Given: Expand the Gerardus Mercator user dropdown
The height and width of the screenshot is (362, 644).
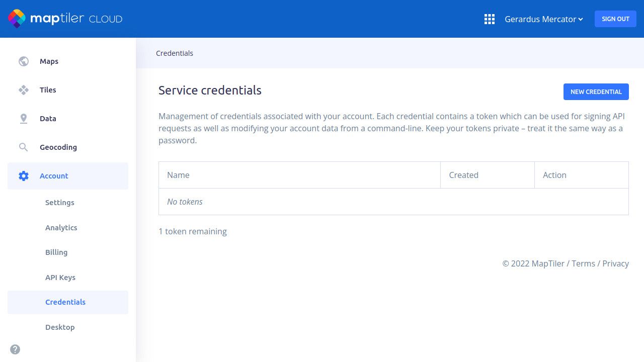Looking at the screenshot, I should 543,19.
